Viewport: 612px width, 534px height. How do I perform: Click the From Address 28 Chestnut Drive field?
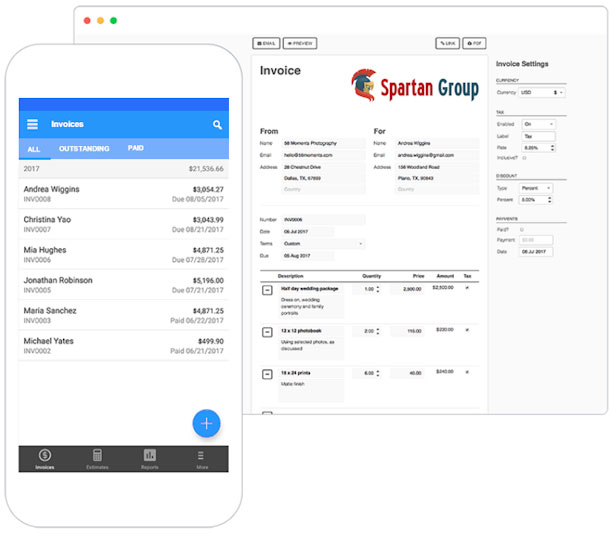click(324, 167)
